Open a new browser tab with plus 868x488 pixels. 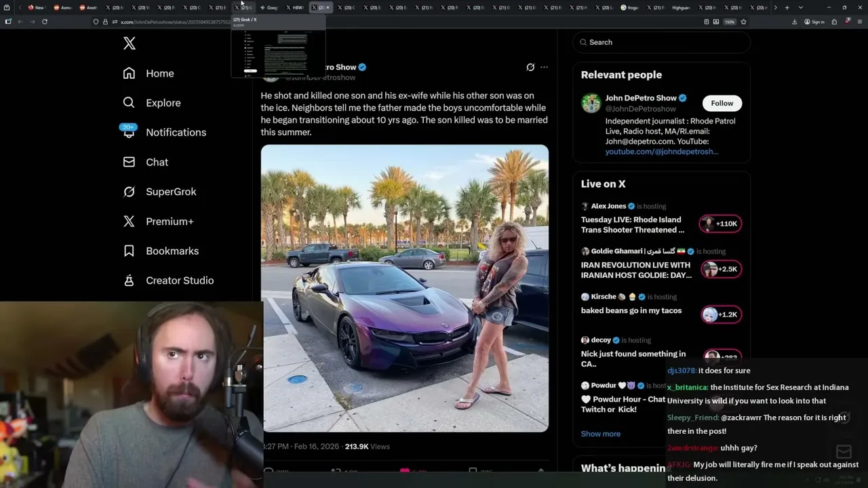tap(787, 7)
